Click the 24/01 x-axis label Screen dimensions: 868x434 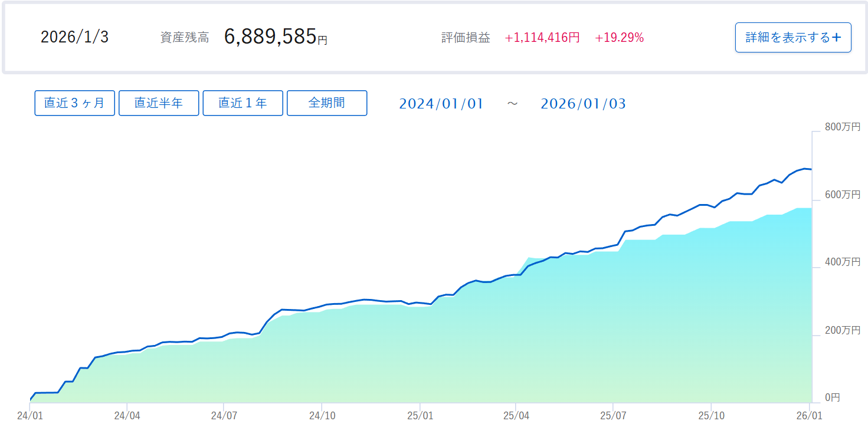[x=29, y=415]
